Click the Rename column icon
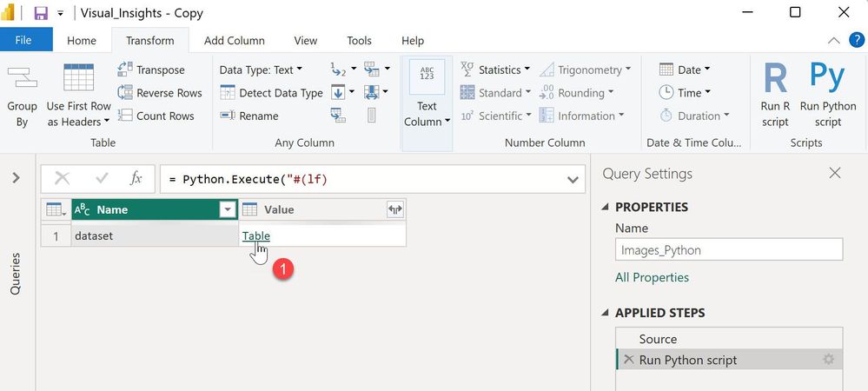The height and width of the screenshot is (391, 868). (227, 116)
